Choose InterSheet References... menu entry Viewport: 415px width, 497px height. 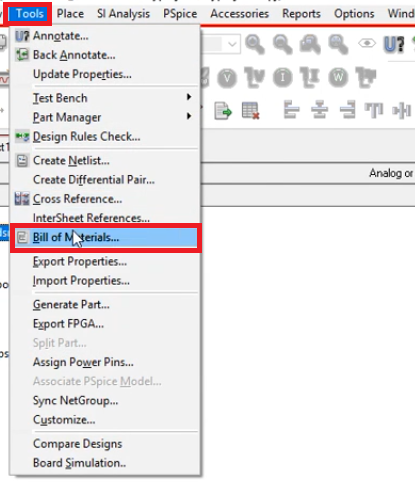(104, 218)
